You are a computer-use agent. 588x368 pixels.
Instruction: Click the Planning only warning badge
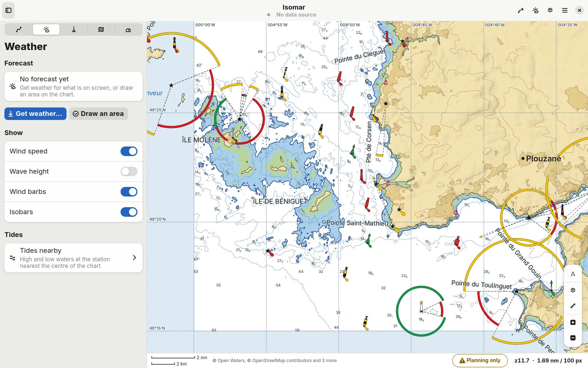point(480,361)
